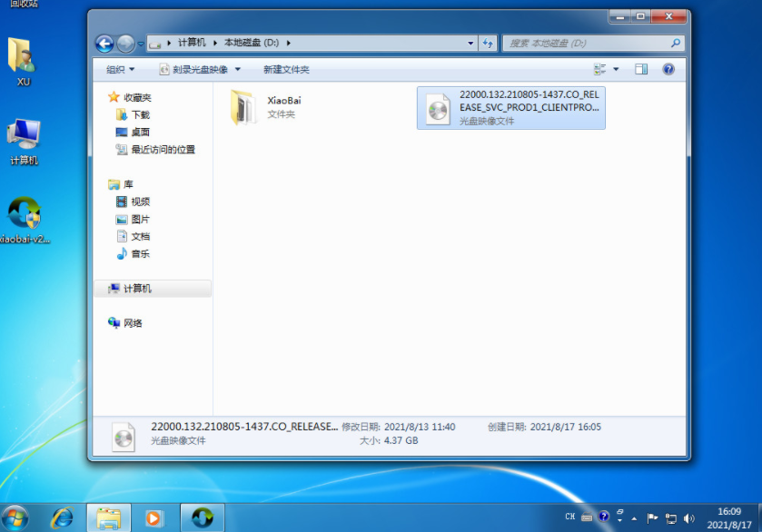Open the XiaoBai folder
Image resolution: width=762 pixels, height=532 pixels.
pos(243,107)
